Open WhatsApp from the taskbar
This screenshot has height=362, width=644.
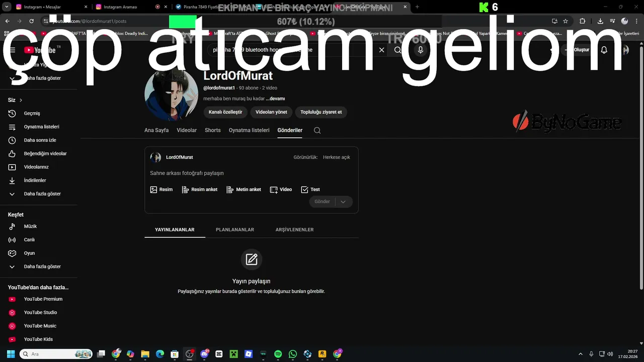[x=293, y=354]
